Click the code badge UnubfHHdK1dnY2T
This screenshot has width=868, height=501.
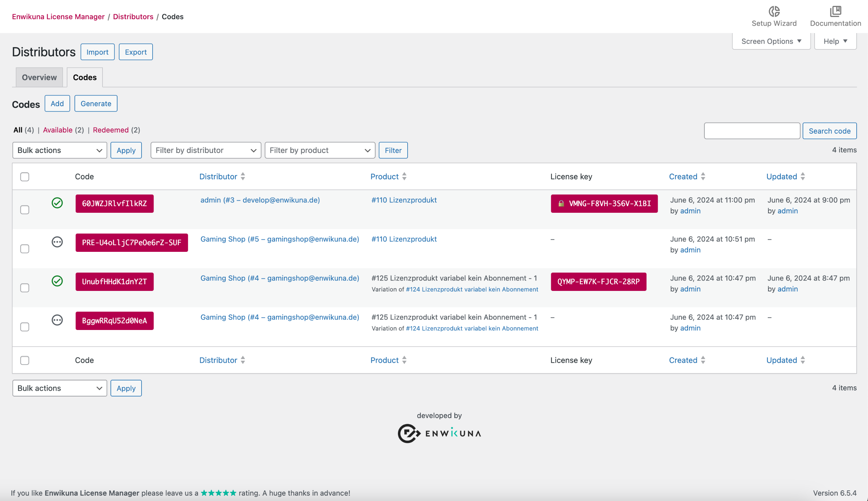115,282
